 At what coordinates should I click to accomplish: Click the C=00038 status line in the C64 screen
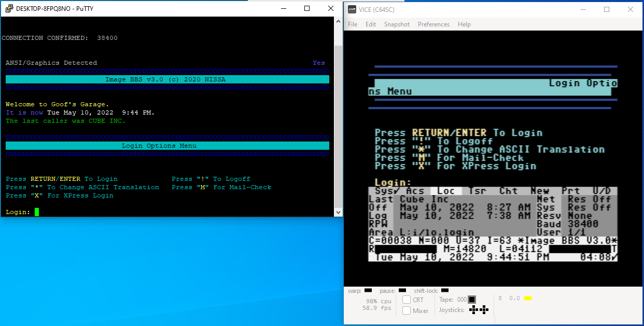493,240
